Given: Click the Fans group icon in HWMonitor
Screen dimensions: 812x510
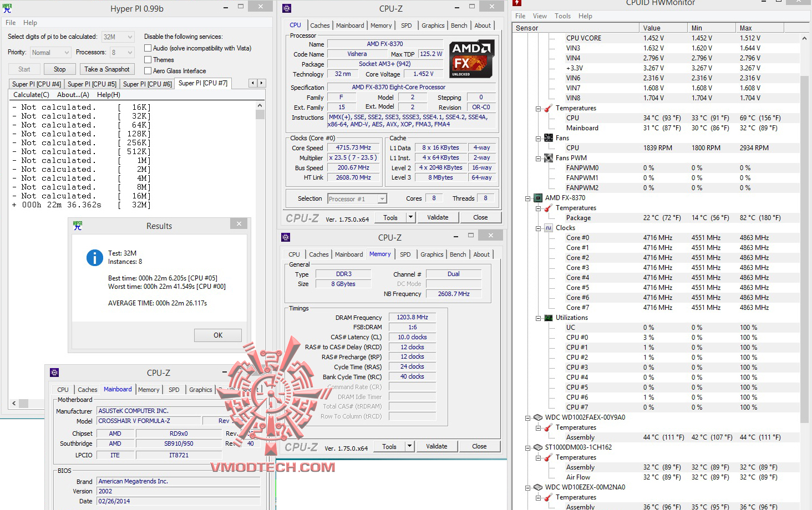Looking at the screenshot, I should pyautogui.click(x=548, y=138).
